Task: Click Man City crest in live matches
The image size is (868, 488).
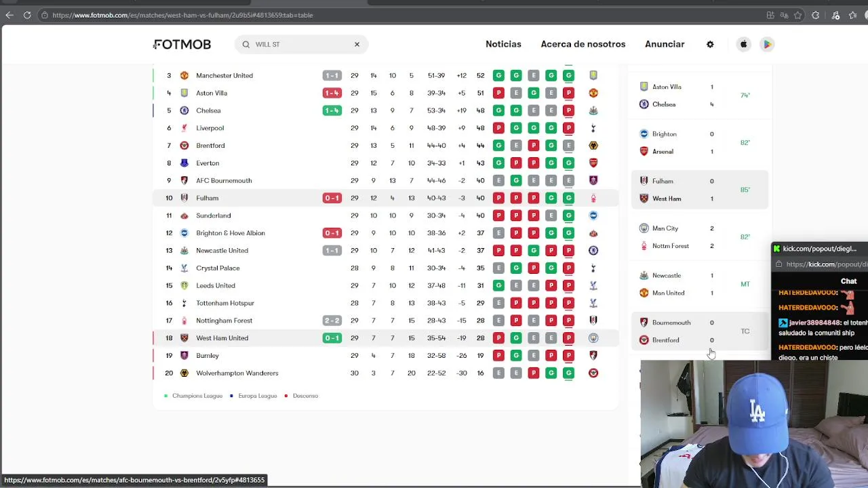Action: (x=644, y=228)
